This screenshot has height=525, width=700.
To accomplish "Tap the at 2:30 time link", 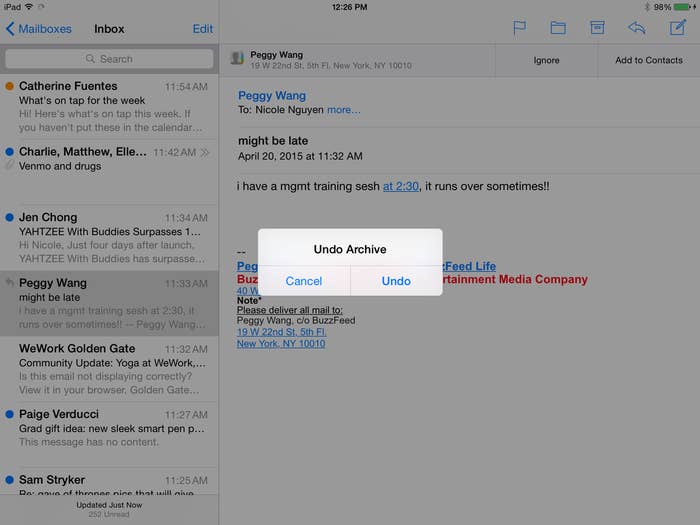I will tap(401, 186).
